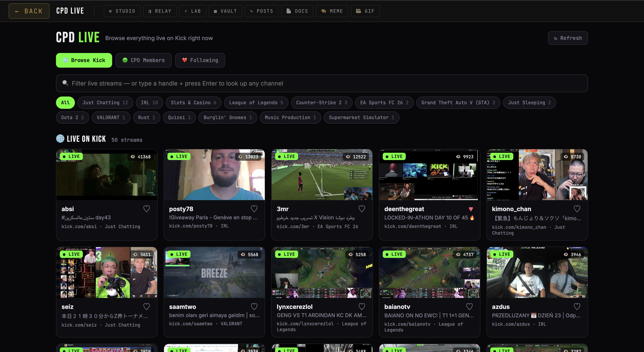Filter by Grand Theft Auto V

(458, 103)
